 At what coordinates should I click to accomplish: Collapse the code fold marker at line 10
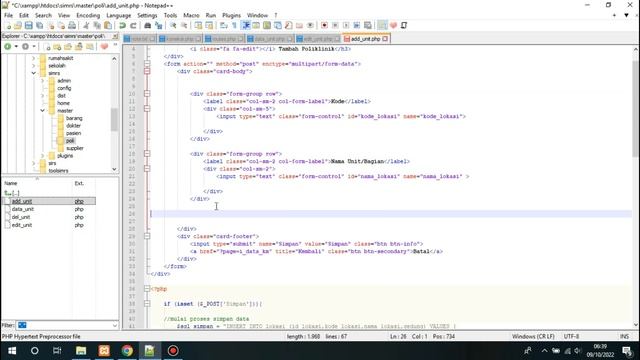147,94
